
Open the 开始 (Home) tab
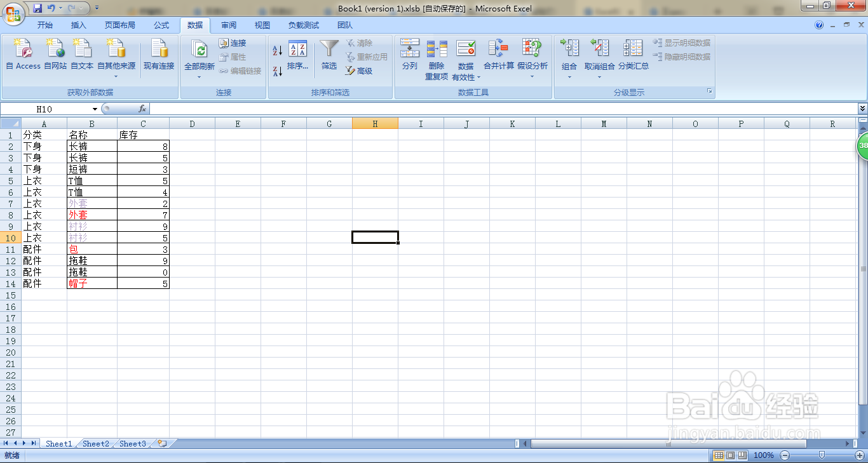click(x=45, y=25)
